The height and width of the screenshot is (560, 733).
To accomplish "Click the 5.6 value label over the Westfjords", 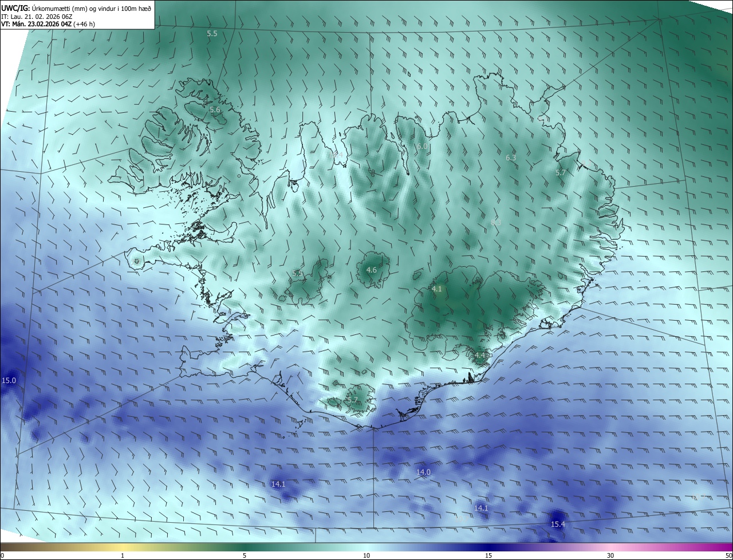I will click(215, 109).
